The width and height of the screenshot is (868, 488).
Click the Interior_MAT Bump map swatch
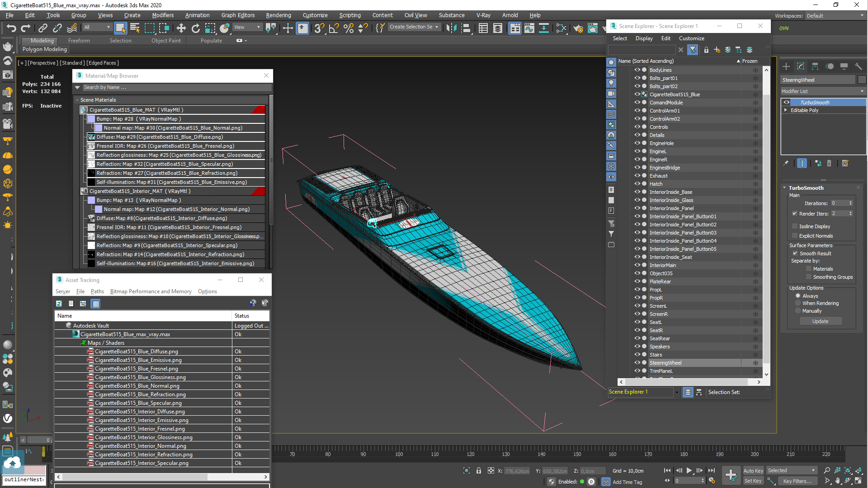point(91,200)
